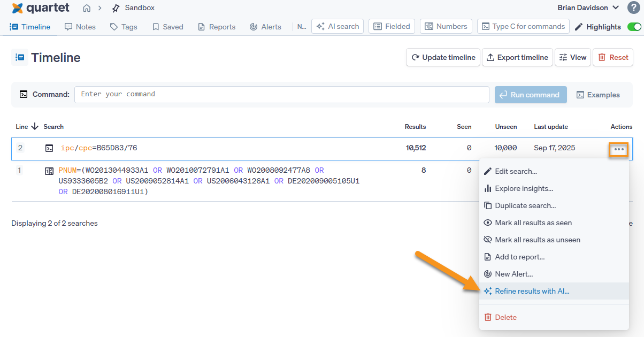Click the Command label terminal icon
Image resolution: width=644 pixels, height=337 pixels.
pyautogui.click(x=24, y=94)
